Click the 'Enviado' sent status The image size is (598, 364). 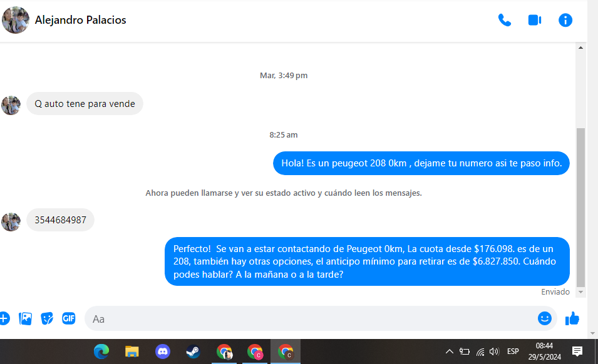[555, 291]
